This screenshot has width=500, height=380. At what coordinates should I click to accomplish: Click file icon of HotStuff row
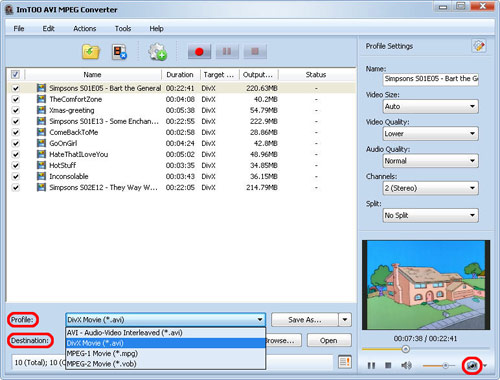41,165
